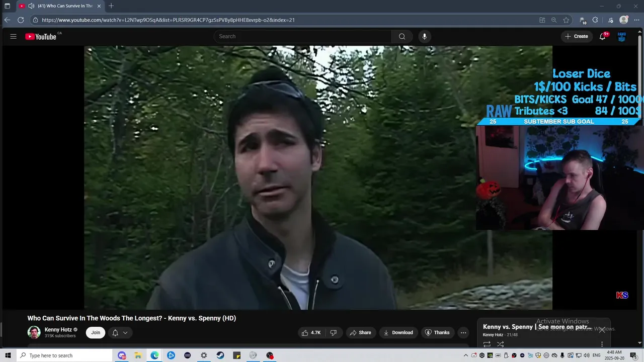Open the notification bell preferences dropdown

point(120,332)
